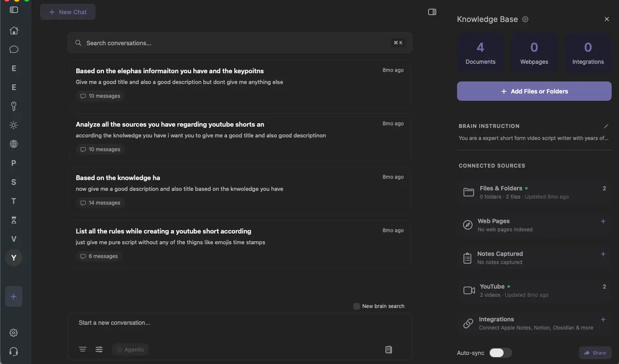619x364 pixels.
Task: Click the Add Files or Folders button
Action: [x=534, y=91]
